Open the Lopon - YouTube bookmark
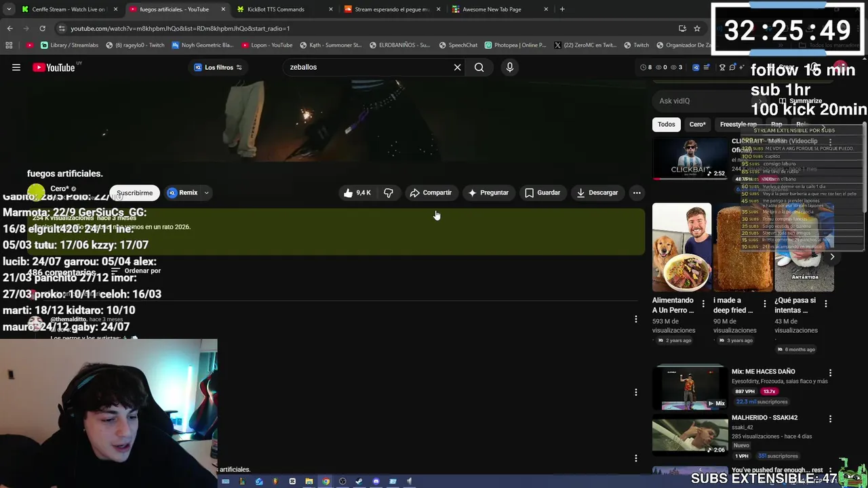 [267, 45]
